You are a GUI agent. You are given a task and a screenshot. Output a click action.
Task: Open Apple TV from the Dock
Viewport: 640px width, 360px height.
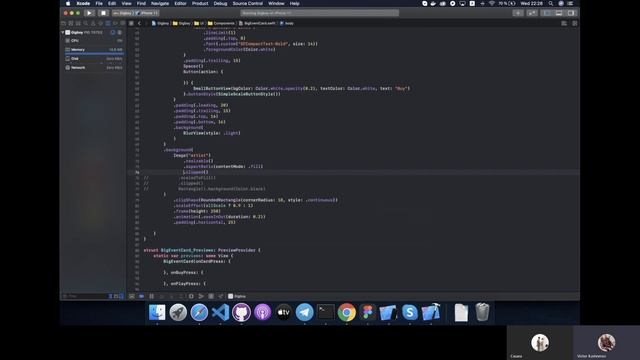(x=283, y=312)
